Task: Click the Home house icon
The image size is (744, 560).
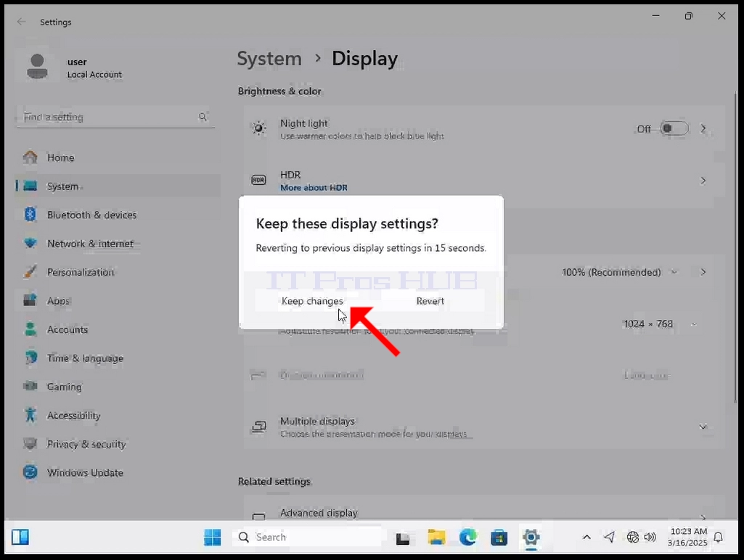Action: pyautogui.click(x=30, y=157)
